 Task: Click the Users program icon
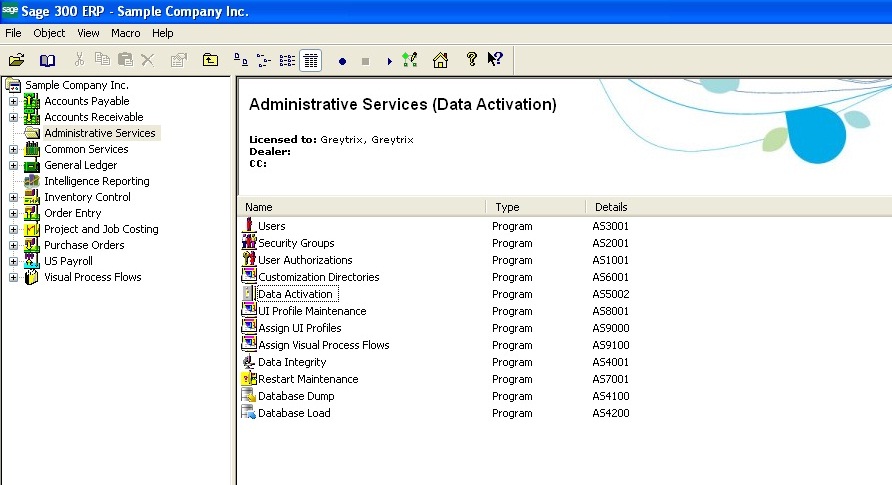pyautogui.click(x=249, y=225)
